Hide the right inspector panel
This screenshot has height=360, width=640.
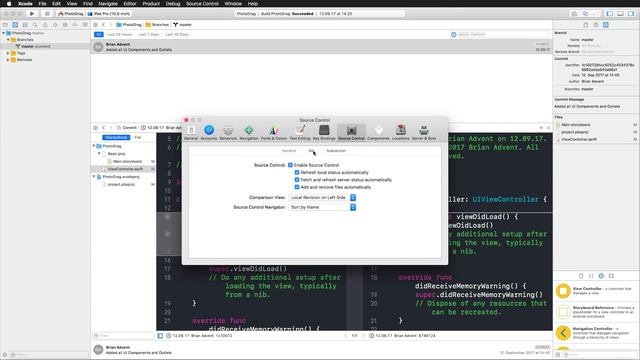(631, 13)
